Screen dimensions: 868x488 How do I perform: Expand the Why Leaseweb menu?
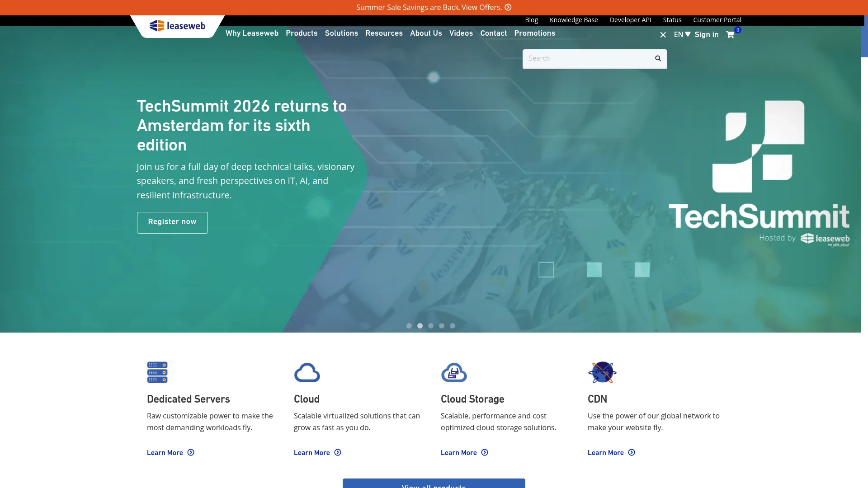(252, 33)
